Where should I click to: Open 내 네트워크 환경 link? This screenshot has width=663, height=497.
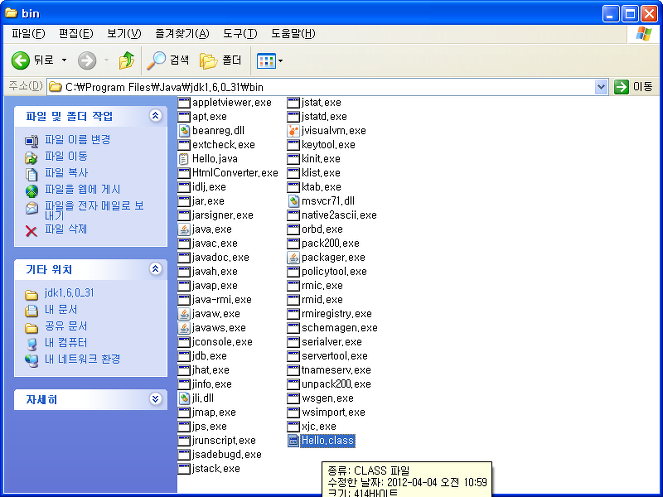coord(82,359)
